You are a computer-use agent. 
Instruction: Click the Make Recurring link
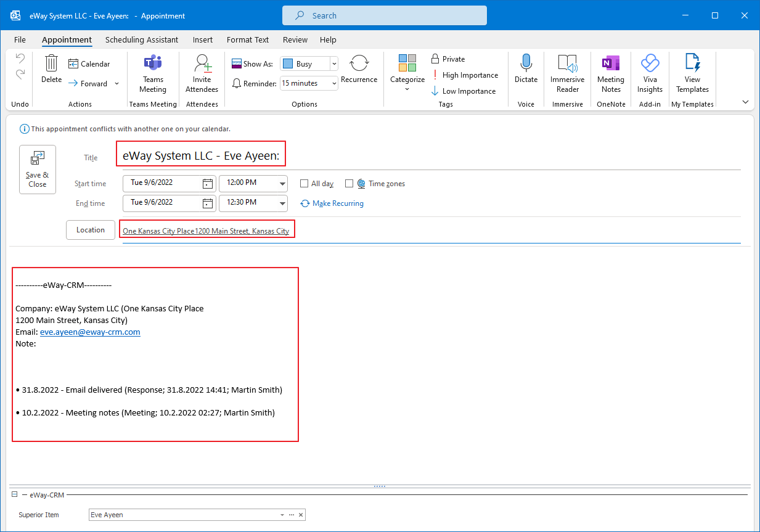(332, 203)
